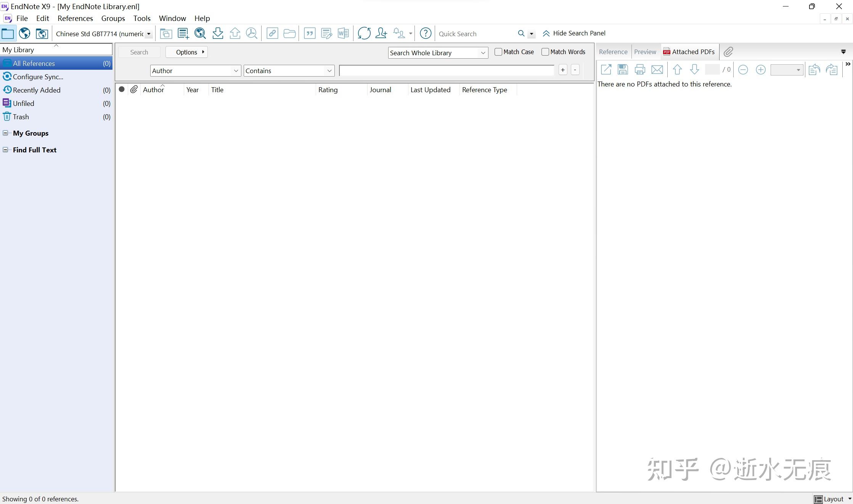The height and width of the screenshot is (504, 853).
Task: Open PDF in external viewer icon
Action: point(606,70)
